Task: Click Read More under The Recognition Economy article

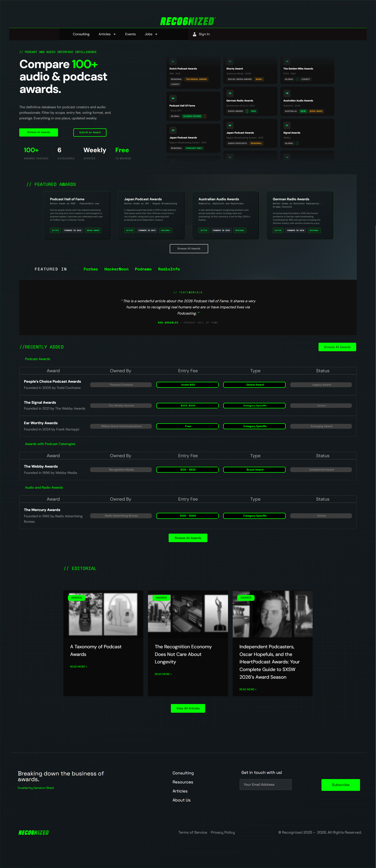Action: [x=163, y=674]
